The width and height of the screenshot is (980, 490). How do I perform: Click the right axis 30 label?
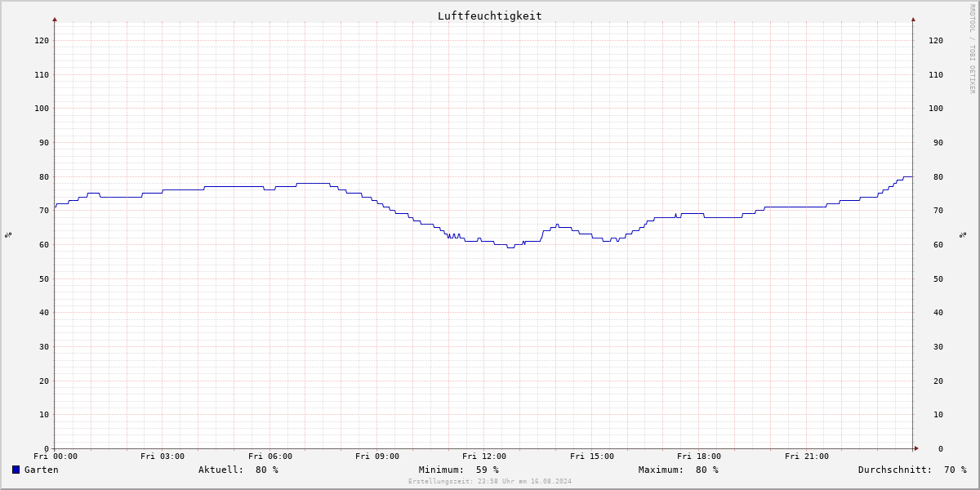(938, 346)
